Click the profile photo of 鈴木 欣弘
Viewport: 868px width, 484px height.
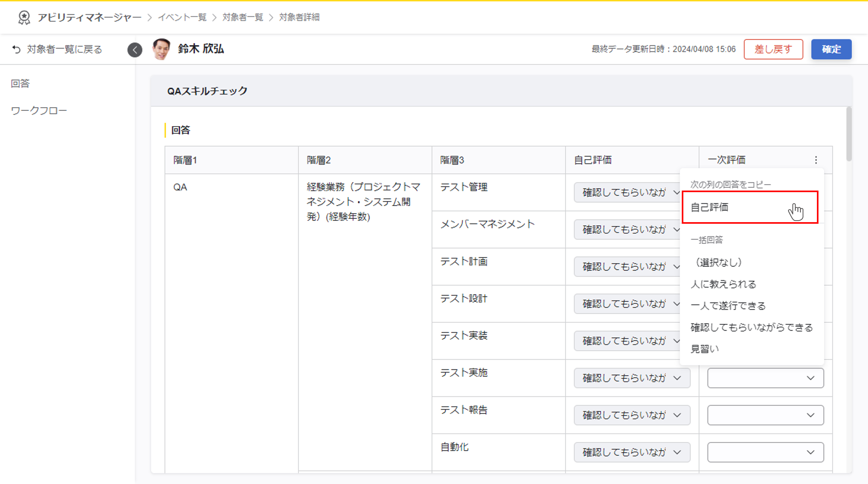click(x=161, y=49)
